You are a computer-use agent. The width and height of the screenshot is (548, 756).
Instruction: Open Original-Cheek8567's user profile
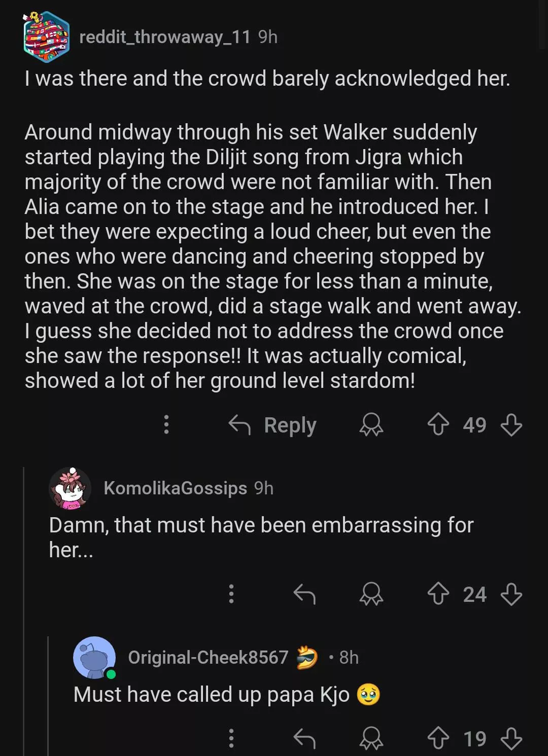click(x=208, y=657)
